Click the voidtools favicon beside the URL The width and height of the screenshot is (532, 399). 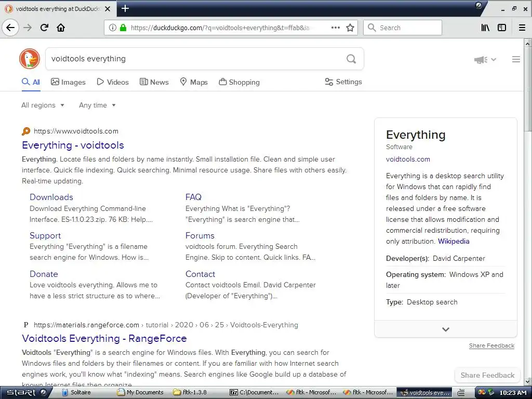coord(26,131)
